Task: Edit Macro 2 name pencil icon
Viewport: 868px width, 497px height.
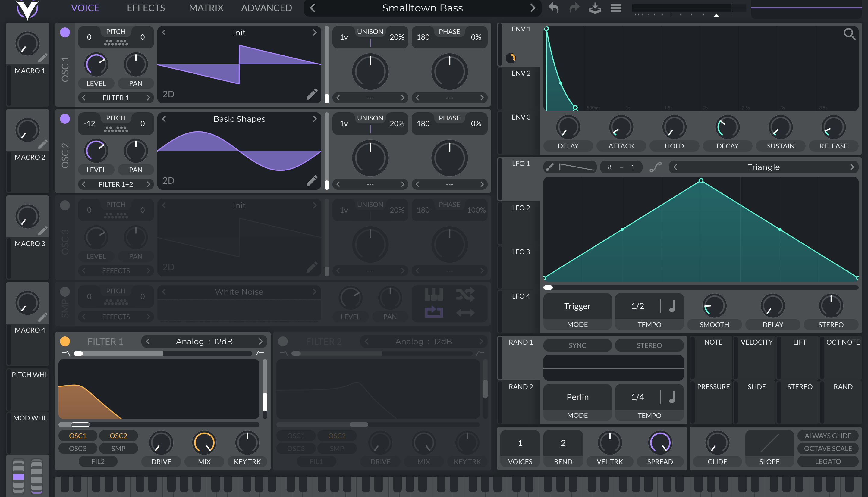Action: point(43,144)
